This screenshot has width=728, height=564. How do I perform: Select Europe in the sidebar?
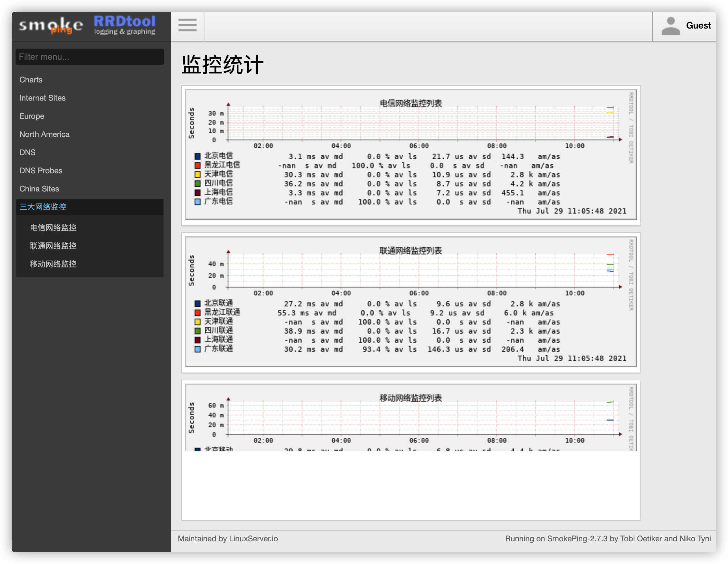tap(32, 116)
